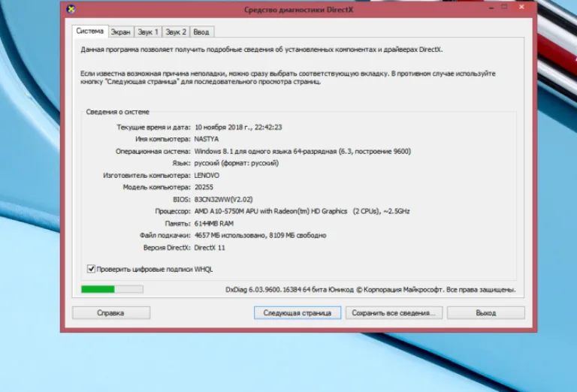Click the Средство диагностики DirectX title
The image size is (577, 392).
[298, 10]
